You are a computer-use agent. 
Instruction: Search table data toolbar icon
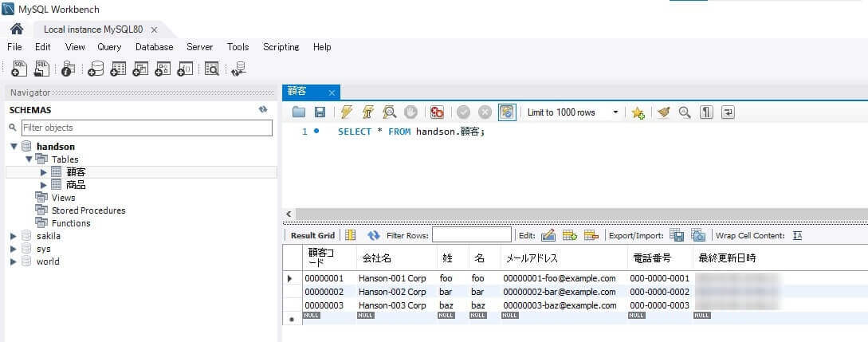point(211,69)
